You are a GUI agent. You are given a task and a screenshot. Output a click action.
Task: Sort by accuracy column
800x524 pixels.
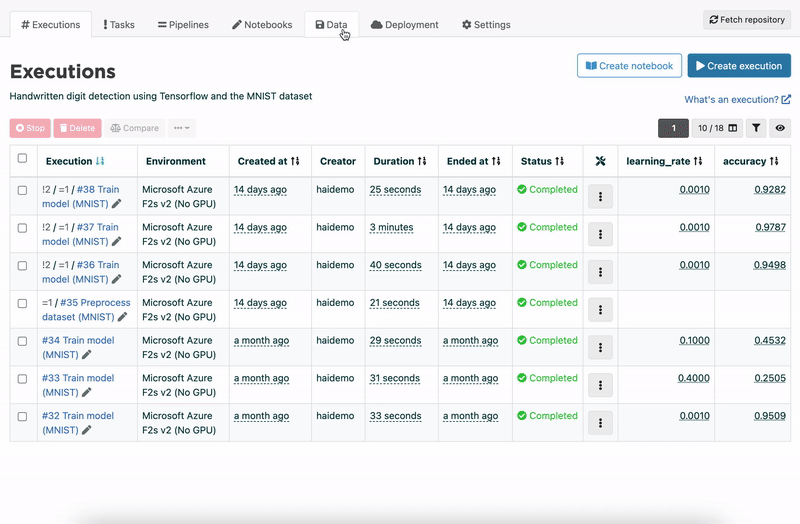pos(751,161)
